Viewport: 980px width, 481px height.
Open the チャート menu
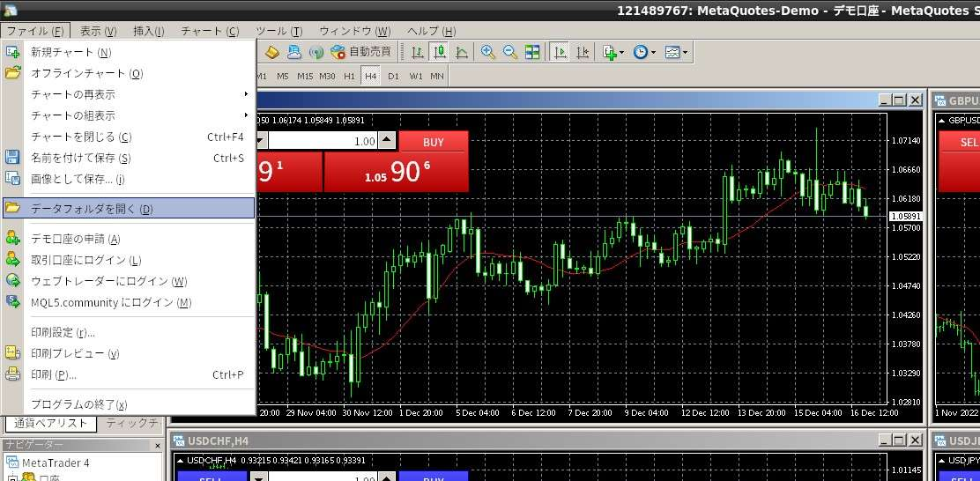pos(210,31)
